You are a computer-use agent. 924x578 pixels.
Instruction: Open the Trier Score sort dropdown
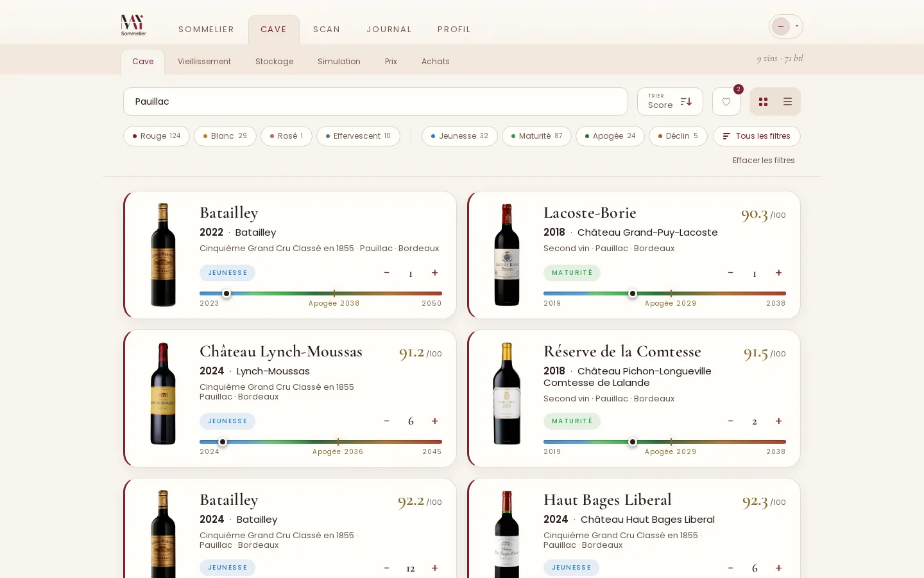click(670, 101)
